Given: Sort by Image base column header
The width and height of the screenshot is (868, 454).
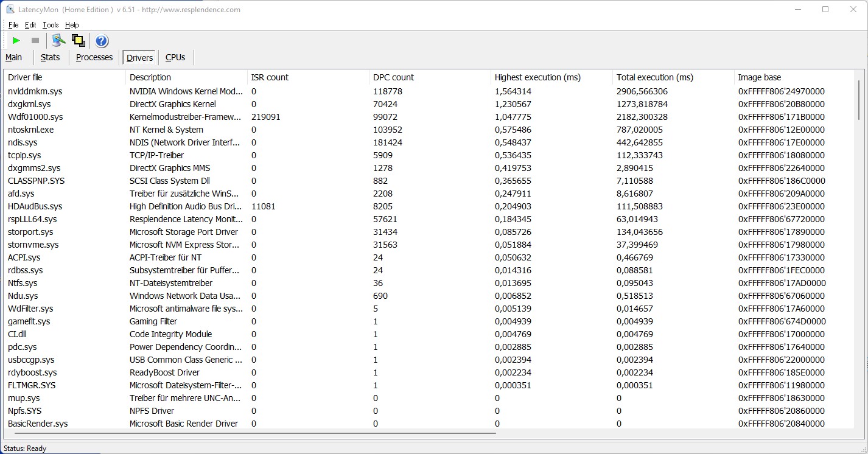Looking at the screenshot, I should click(794, 77).
